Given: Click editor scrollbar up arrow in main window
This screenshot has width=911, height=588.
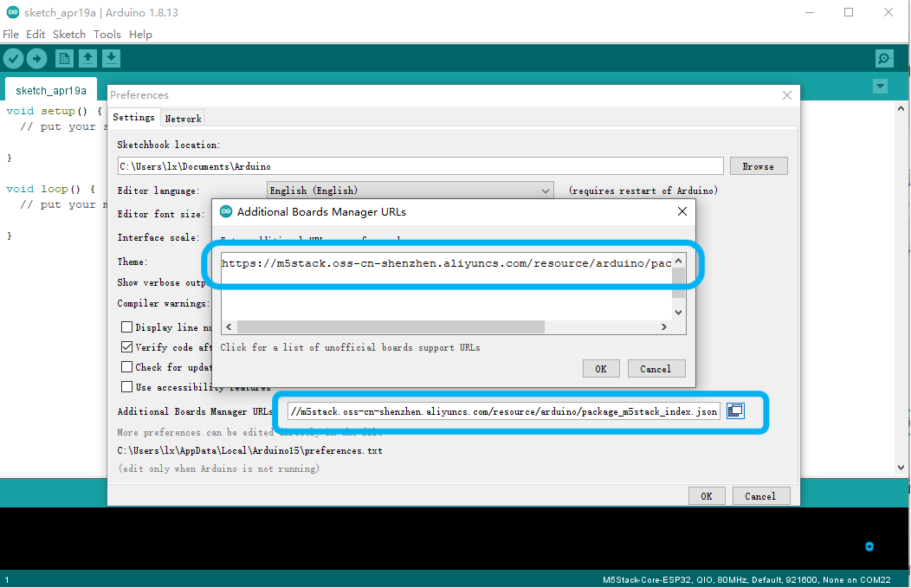Looking at the screenshot, I should click(x=901, y=108).
